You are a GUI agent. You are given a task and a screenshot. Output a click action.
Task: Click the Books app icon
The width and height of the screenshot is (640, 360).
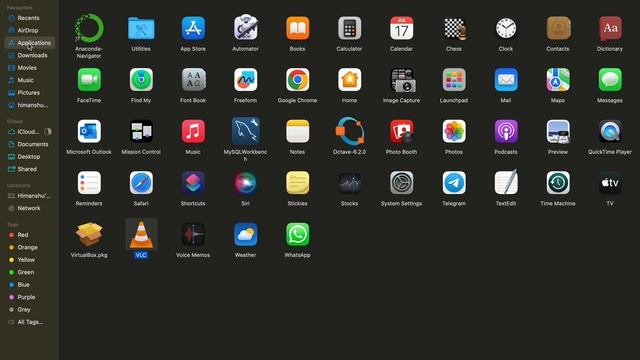click(298, 28)
